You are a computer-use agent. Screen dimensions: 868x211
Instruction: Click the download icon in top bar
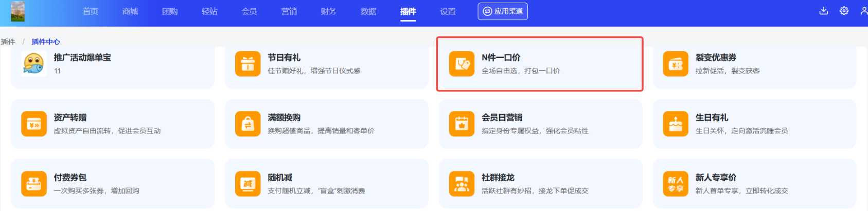(x=823, y=11)
